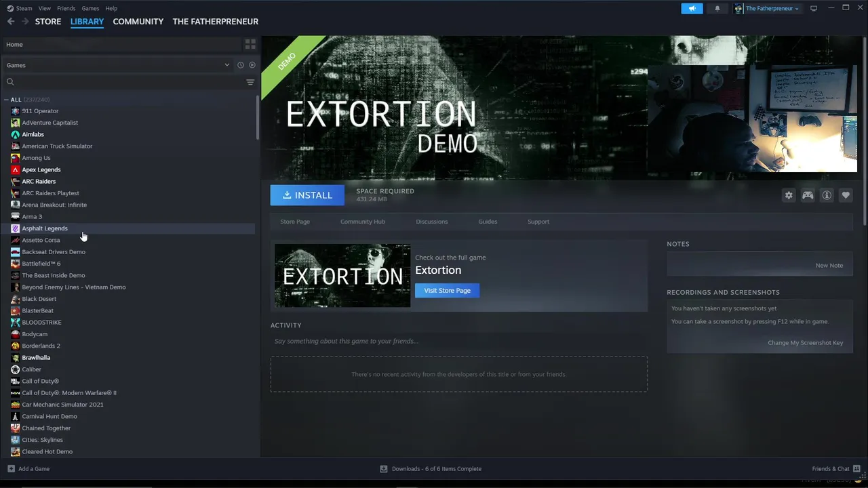
Task: Collapse the ALL games section
Action: point(6,100)
